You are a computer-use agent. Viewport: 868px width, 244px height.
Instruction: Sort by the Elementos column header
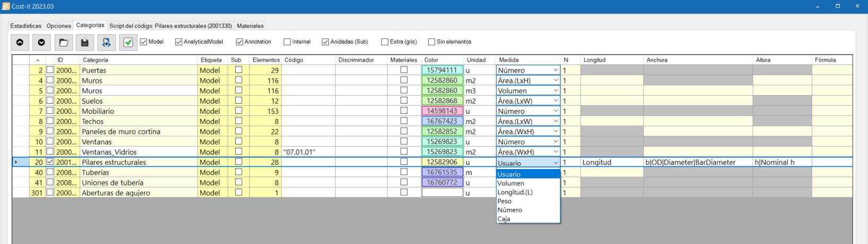266,60
